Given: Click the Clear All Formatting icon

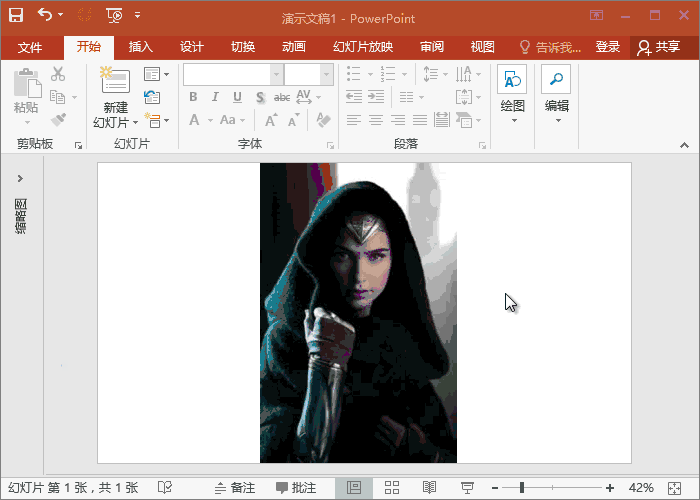Looking at the screenshot, I should tap(323, 120).
